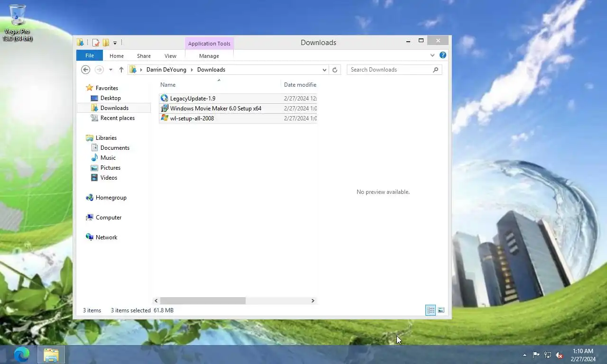Open the File menu
The image size is (607, 364).
click(x=89, y=55)
